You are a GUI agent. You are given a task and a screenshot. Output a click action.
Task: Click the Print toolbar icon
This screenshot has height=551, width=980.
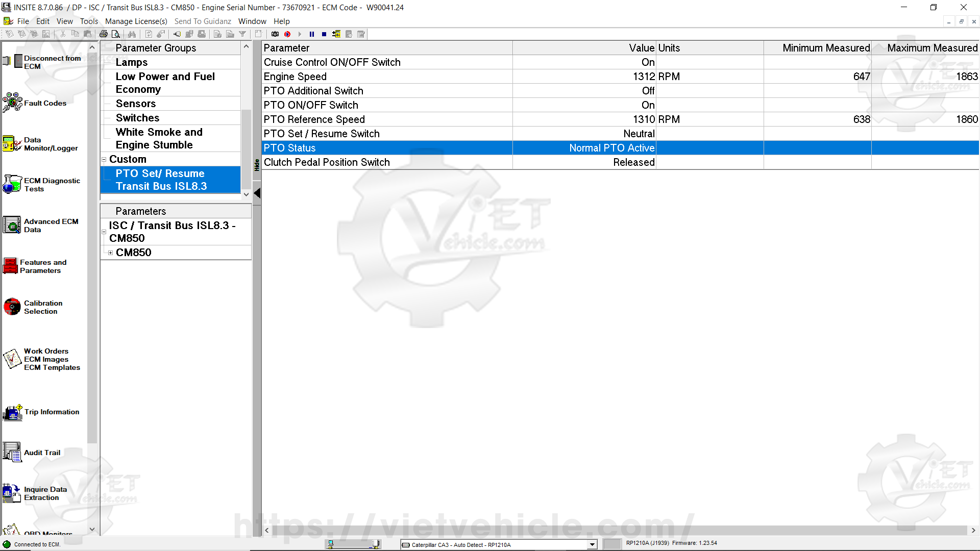tap(104, 34)
